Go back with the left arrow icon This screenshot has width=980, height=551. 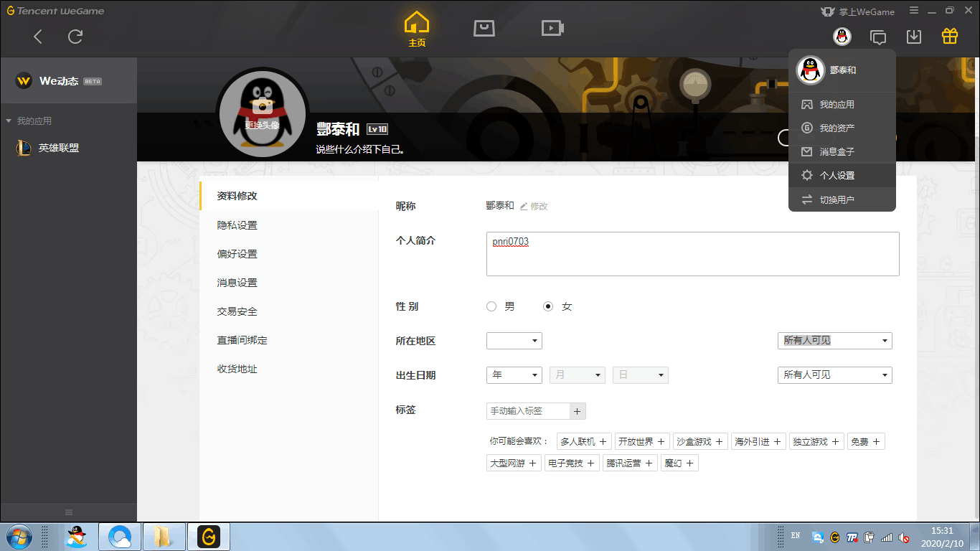[38, 37]
